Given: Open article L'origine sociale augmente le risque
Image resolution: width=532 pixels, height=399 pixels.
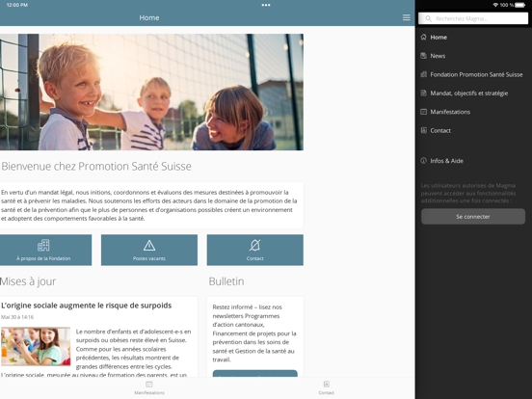Looking at the screenshot, I should 86,306.
